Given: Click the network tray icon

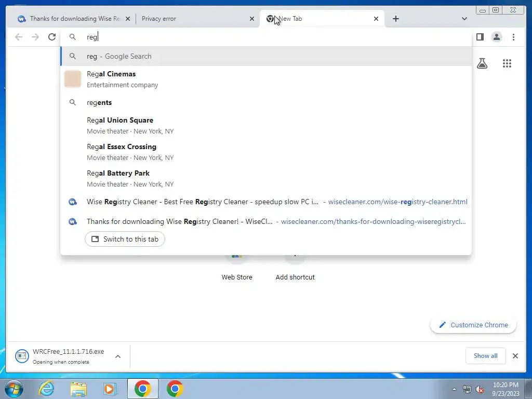Looking at the screenshot, I should 467,389.
